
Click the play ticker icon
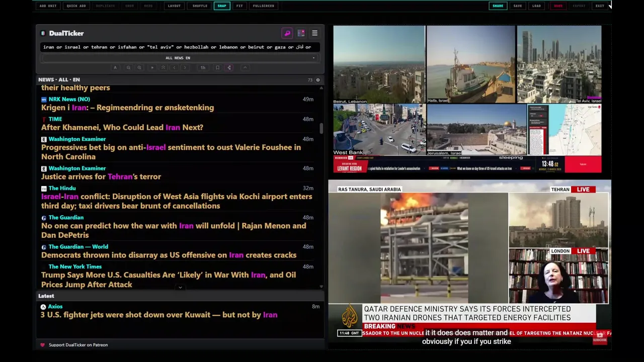coord(152,67)
